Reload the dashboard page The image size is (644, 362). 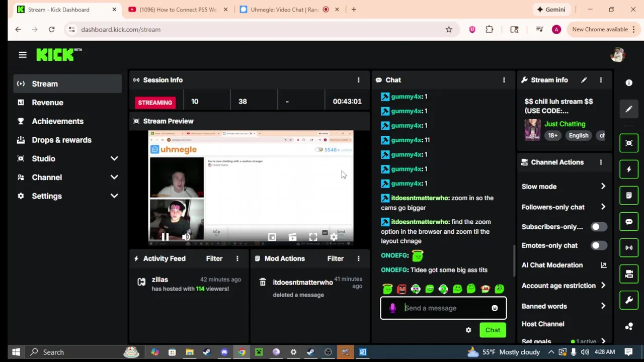[x=51, y=29]
